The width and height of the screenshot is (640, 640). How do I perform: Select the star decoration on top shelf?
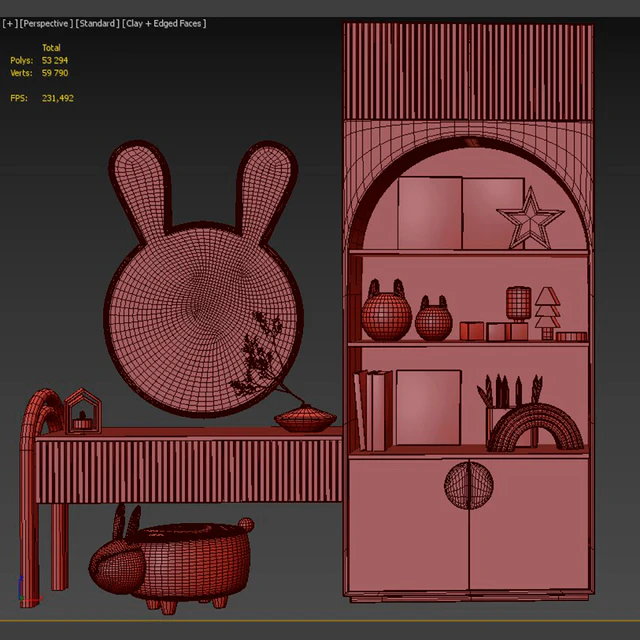point(530,219)
